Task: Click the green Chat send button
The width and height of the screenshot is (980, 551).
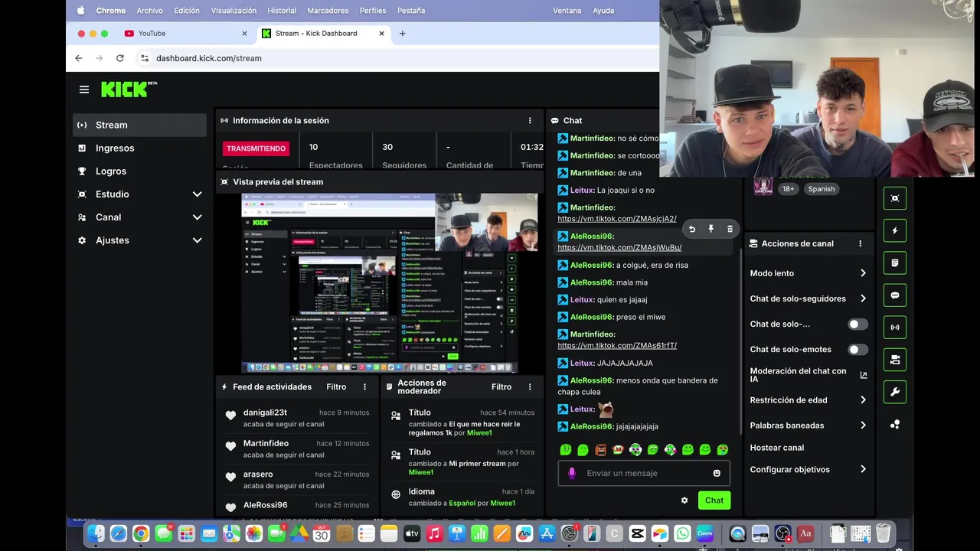Action: tap(714, 500)
